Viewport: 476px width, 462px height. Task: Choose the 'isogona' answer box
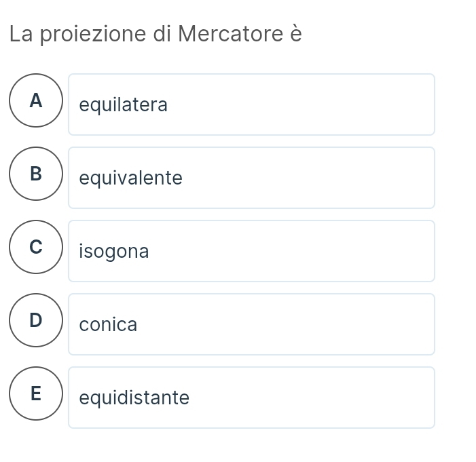(251, 251)
